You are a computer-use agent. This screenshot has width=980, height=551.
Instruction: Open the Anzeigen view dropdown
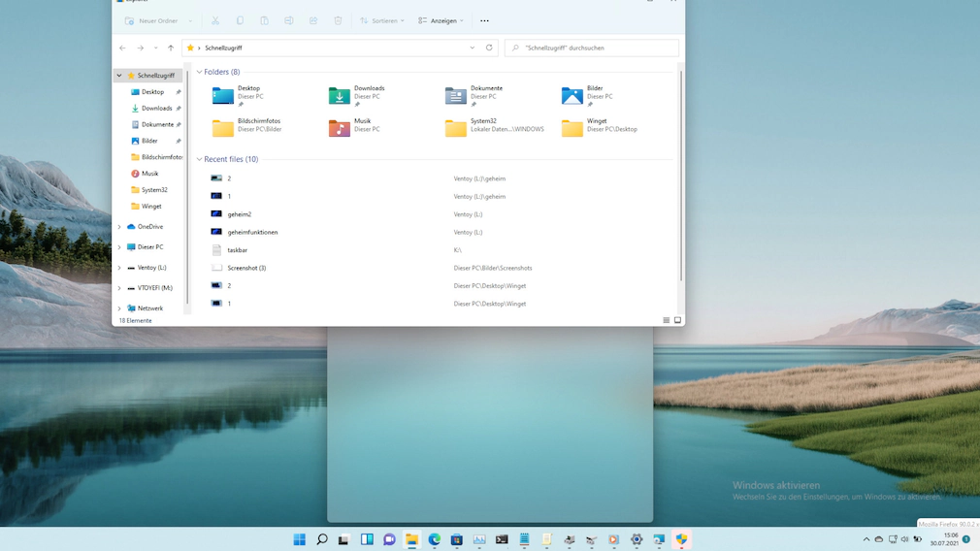(x=441, y=20)
